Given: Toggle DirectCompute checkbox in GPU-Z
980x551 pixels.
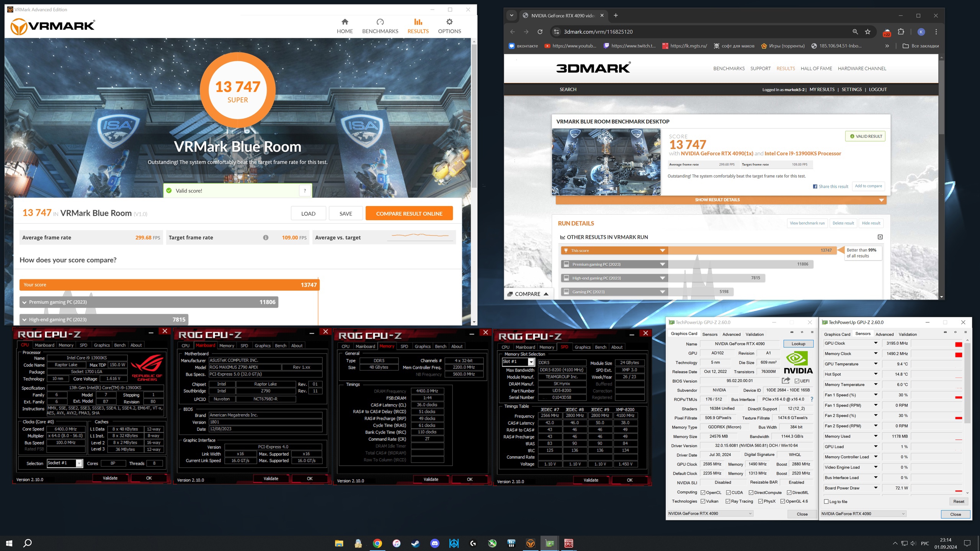Looking at the screenshot, I should 751,492.
